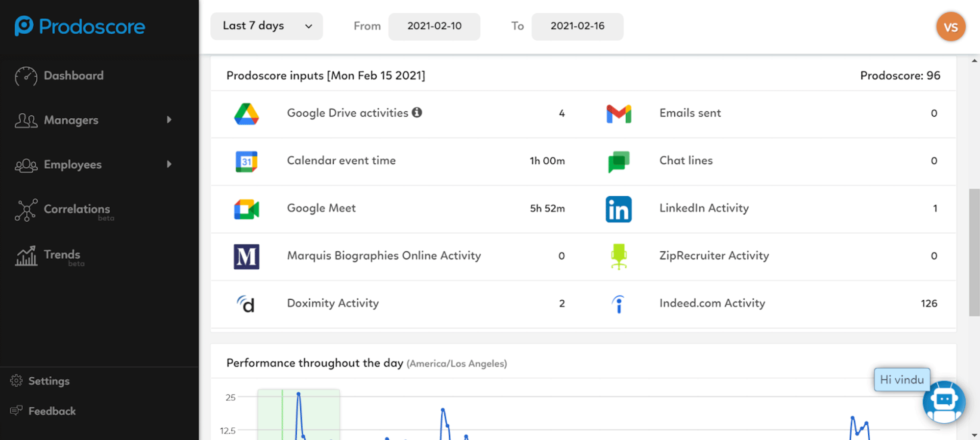Click the Indeed.com value 126
Viewport: 980px width, 440px height.
tap(929, 304)
